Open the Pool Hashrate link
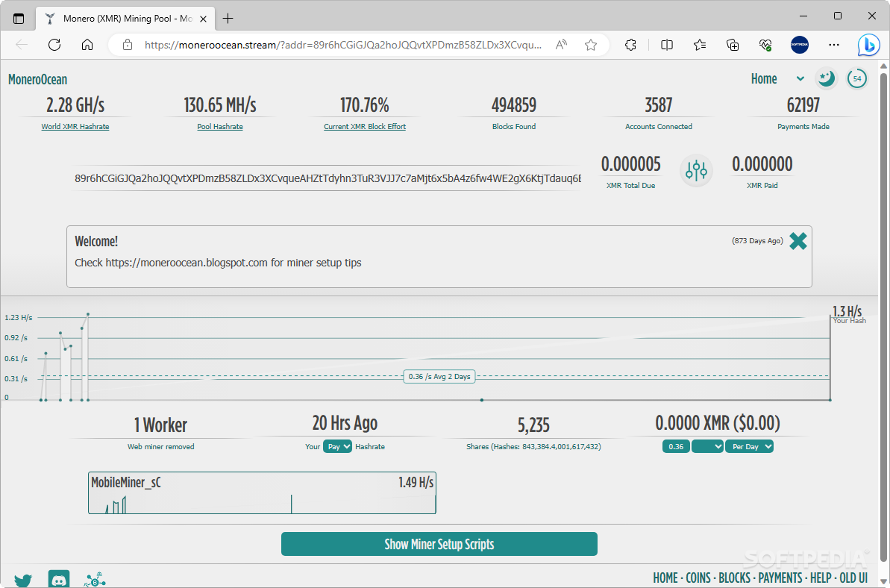This screenshot has height=588, width=890. (220, 127)
